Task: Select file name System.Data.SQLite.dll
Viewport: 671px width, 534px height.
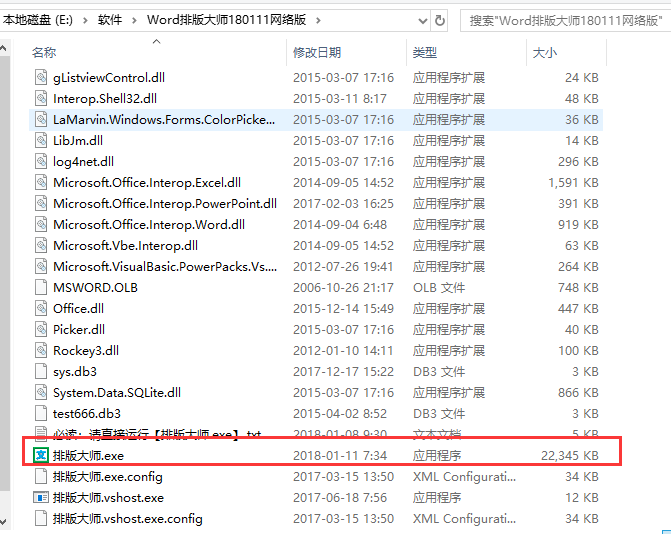Action: [117, 392]
